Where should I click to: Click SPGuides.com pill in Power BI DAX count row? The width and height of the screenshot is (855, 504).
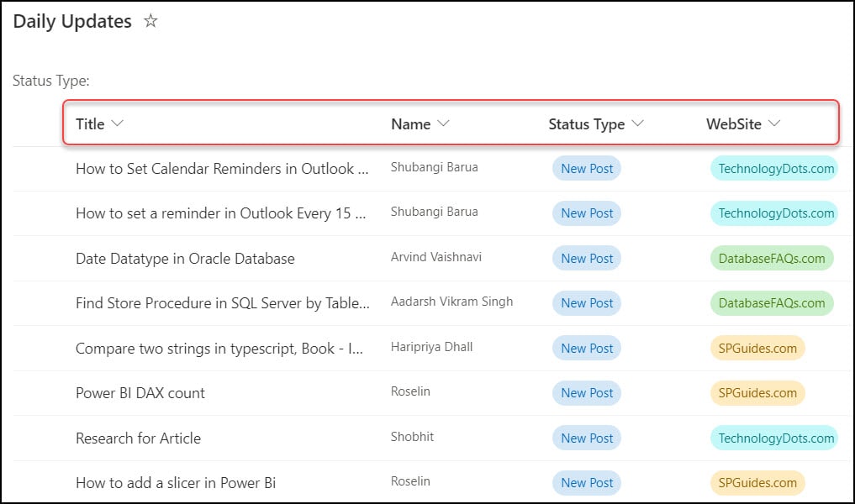pos(757,393)
